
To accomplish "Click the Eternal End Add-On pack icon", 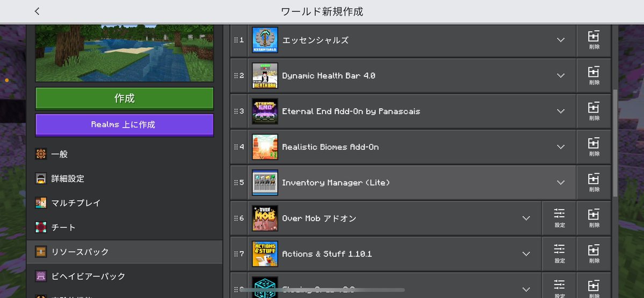I will 265,111.
